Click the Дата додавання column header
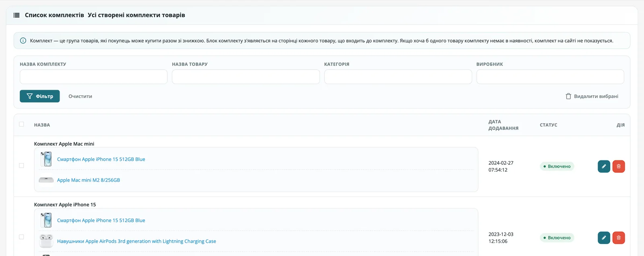The height and width of the screenshot is (256, 644). 504,125
